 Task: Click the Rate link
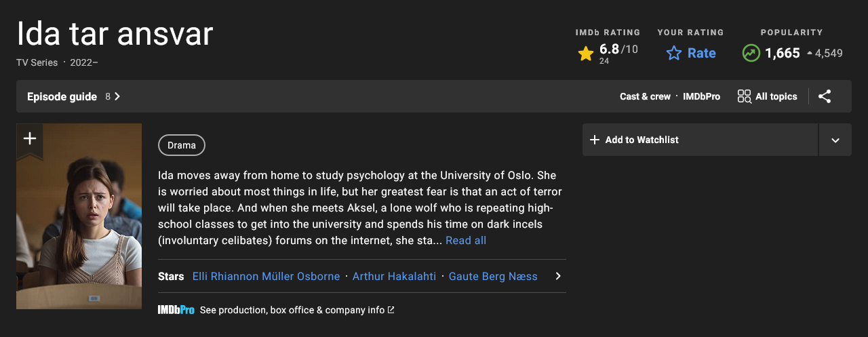[702, 53]
